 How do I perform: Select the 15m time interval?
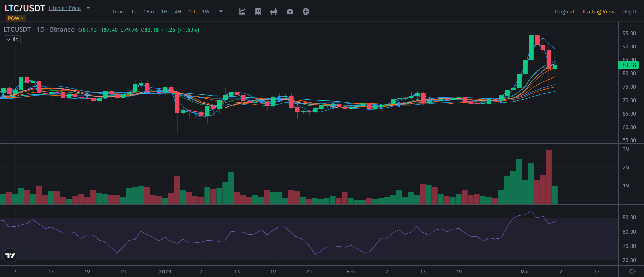tap(149, 12)
